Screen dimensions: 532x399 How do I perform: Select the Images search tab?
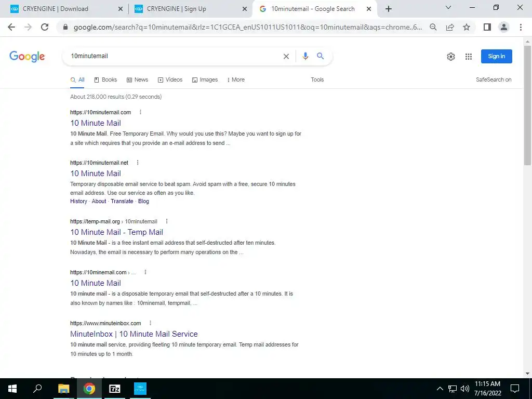[x=205, y=79]
